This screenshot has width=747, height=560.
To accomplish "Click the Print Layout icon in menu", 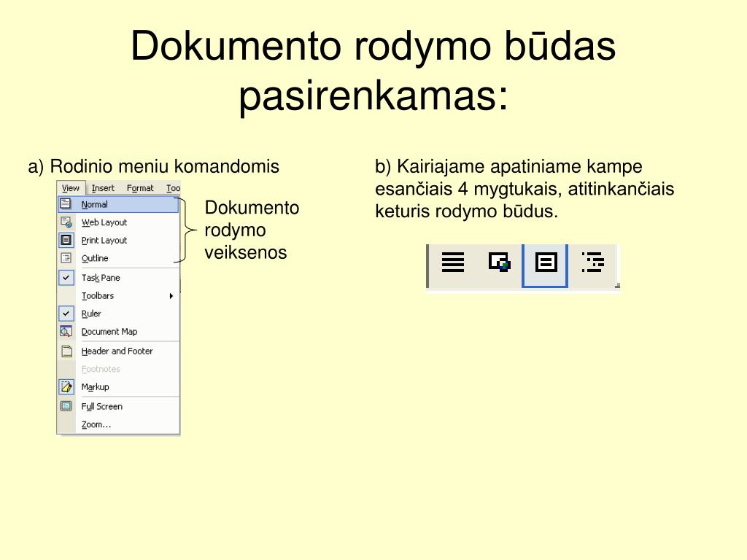I will (x=66, y=240).
